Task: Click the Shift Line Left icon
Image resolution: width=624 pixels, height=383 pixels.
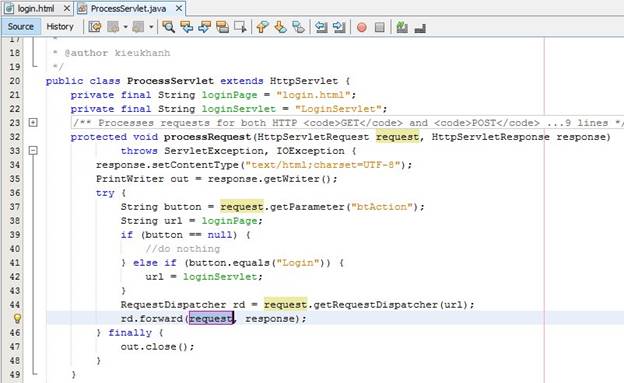Action: (321, 27)
